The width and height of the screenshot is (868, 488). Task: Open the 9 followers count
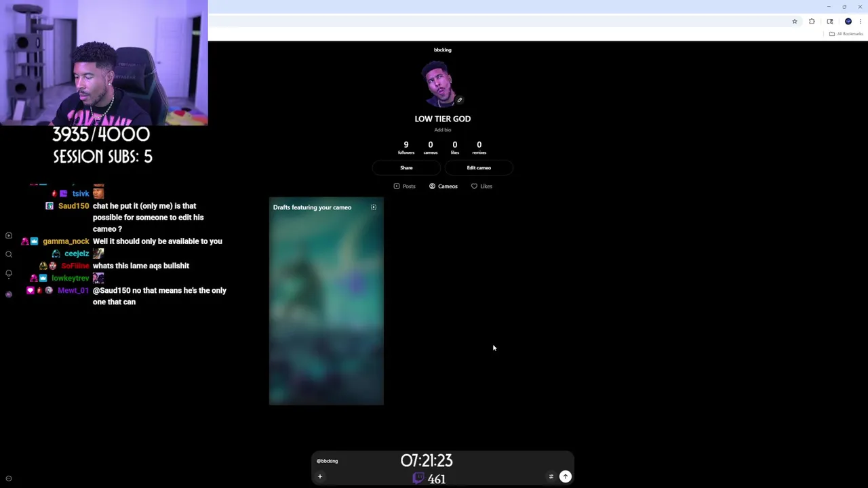coord(406,147)
